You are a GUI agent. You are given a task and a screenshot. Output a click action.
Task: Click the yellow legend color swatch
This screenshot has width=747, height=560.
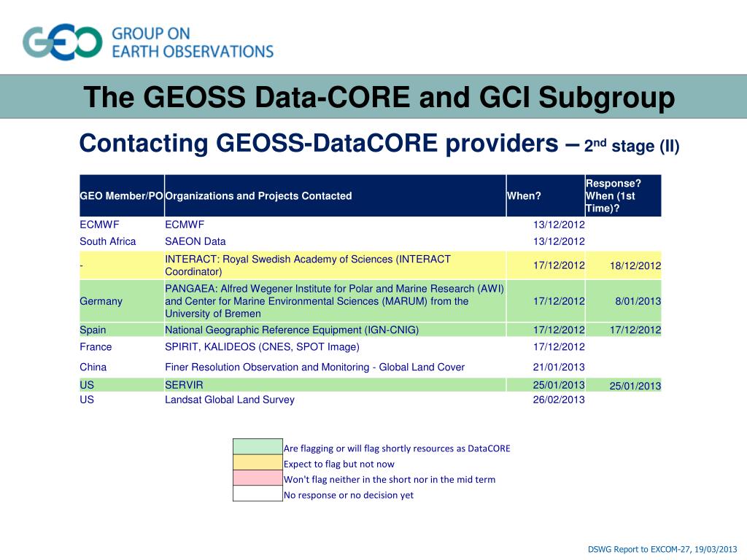(258, 462)
